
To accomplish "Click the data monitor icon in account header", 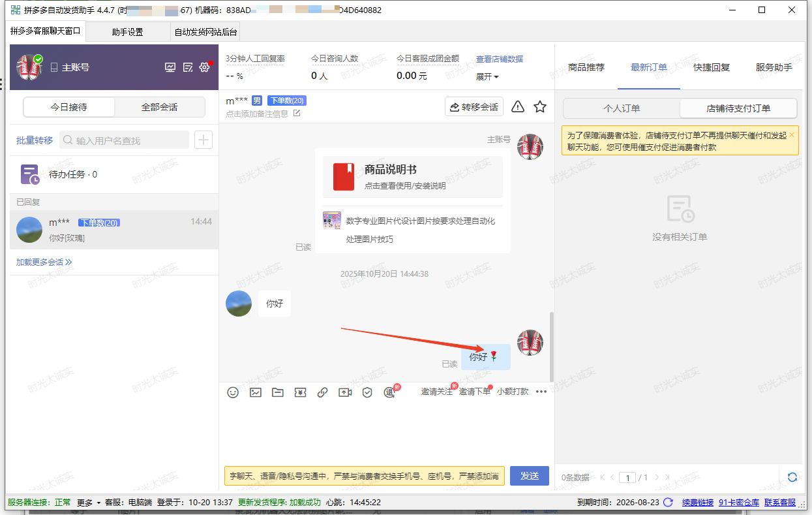I will click(x=170, y=67).
